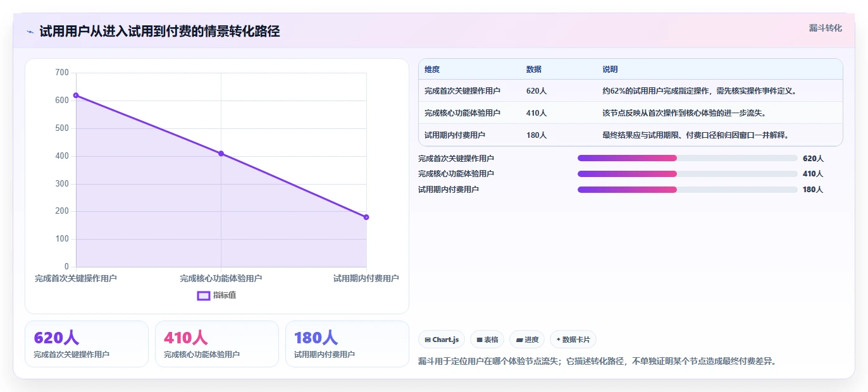Viewport: 868px width, 392px height.
Task: Click the 180 data point on the line chart
Action: coord(366,217)
